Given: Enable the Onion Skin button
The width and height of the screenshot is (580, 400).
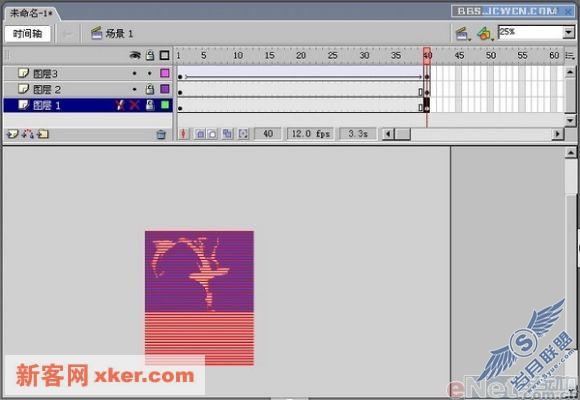Looking at the screenshot, I should click(200, 134).
